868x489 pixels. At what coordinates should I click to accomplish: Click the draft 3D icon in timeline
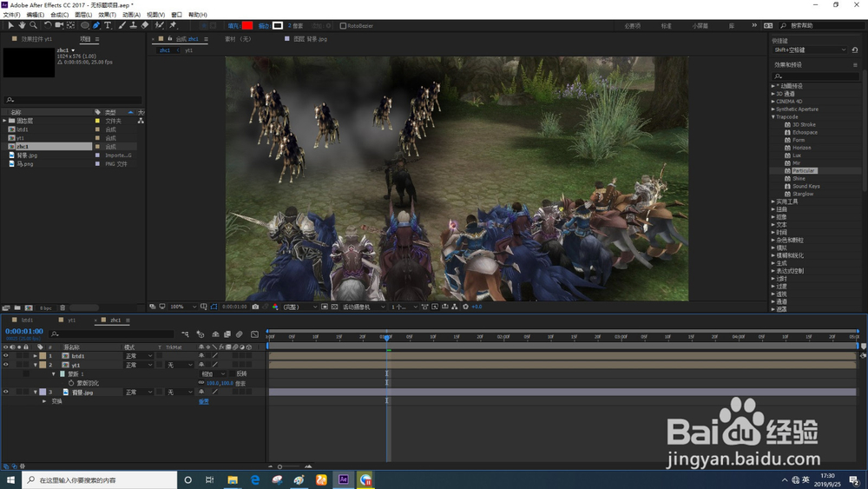201,334
